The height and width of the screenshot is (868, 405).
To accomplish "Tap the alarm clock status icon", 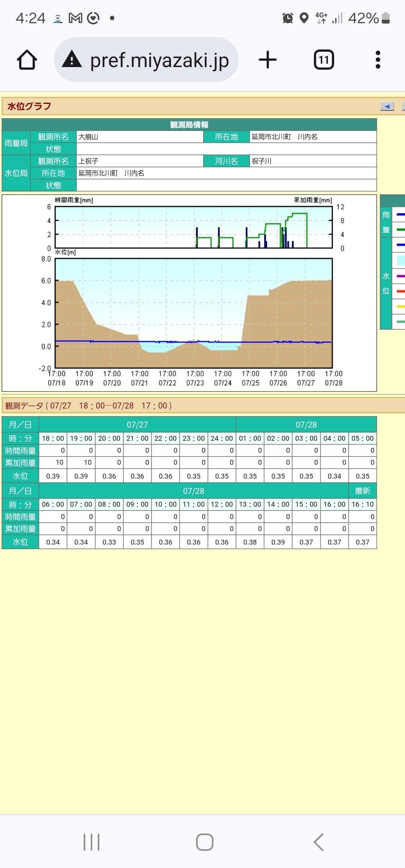I will 288,18.
